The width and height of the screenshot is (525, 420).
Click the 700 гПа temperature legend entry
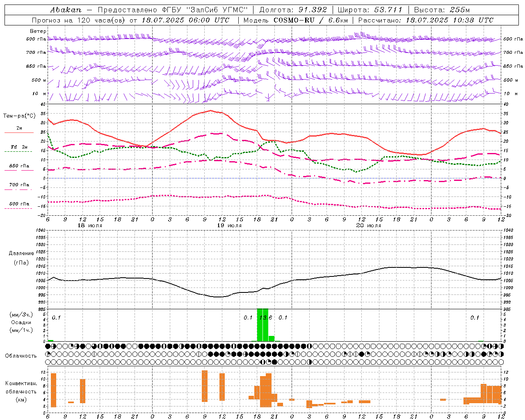click(x=19, y=185)
